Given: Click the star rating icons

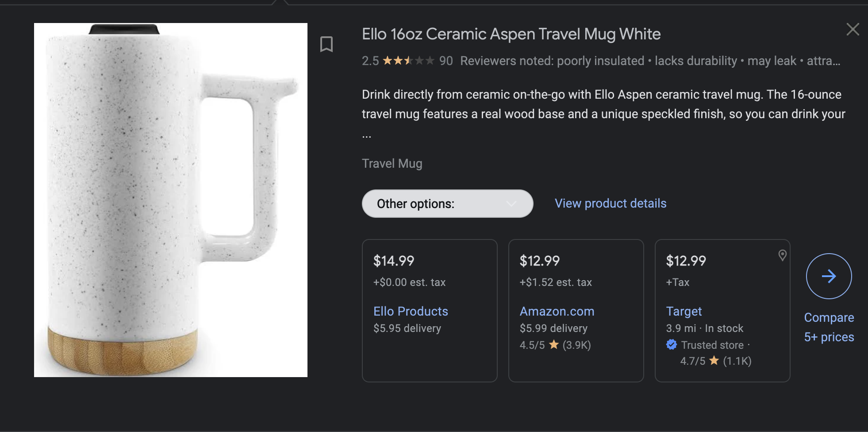Looking at the screenshot, I should (x=408, y=61).
